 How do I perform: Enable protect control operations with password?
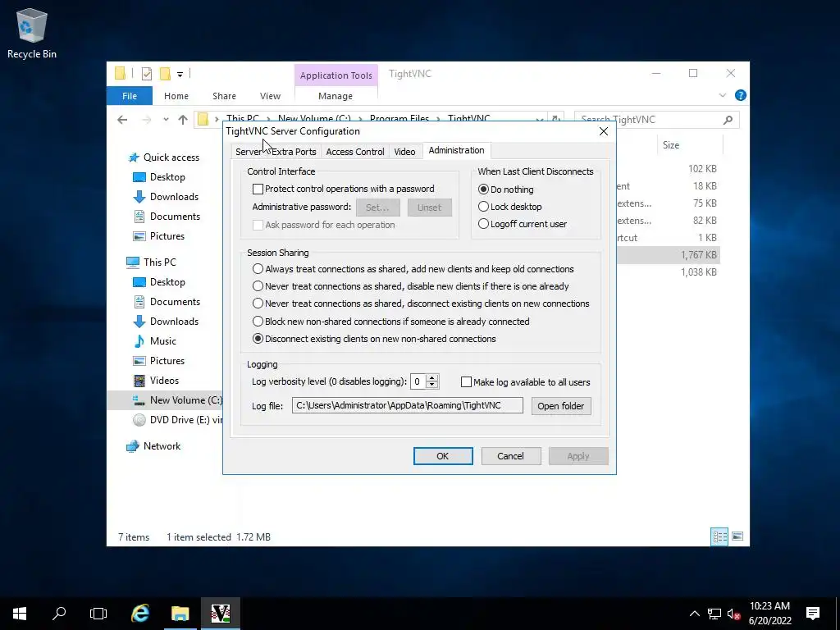(x=258, y=189)
